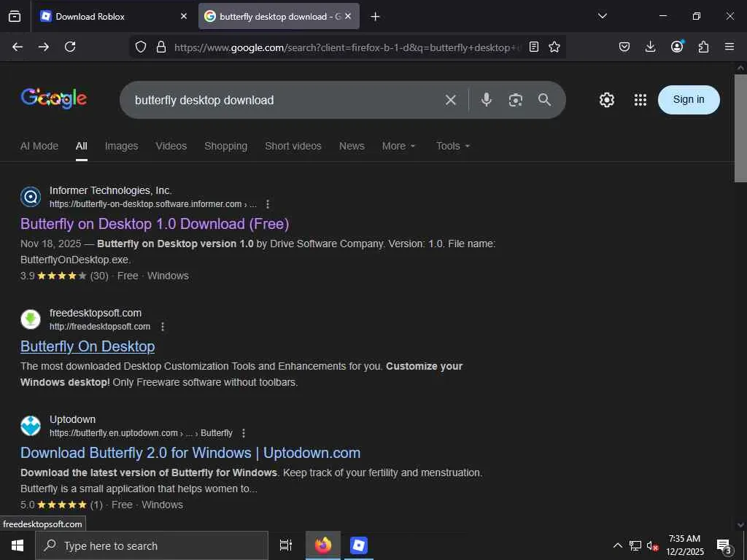The width and height of the screenshot is (747, 560).
Task: Click the Firefox taskbar icon
Action: [323, 545]
